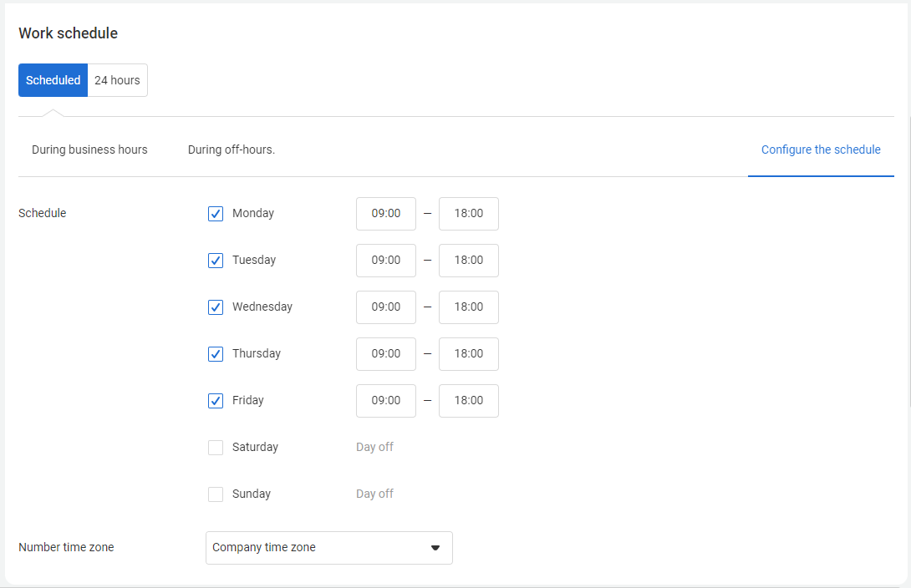This screenshot has width=911, height=588.
Task: Edit Friday's 09:00 start time field
Action: point(386,401)
